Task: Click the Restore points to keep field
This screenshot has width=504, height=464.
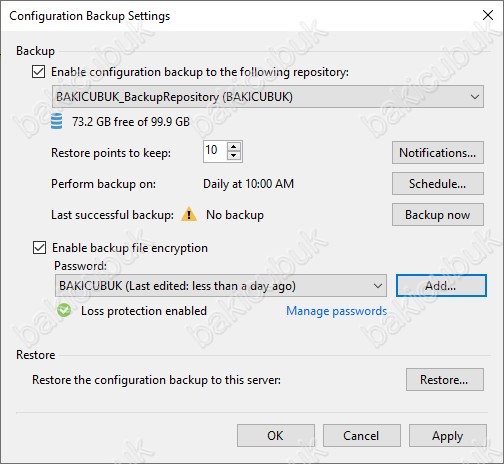Action: tap(215, 151)
